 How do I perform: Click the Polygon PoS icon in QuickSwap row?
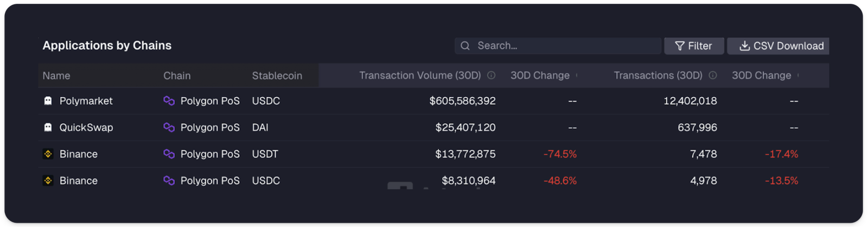coord(169,128)
